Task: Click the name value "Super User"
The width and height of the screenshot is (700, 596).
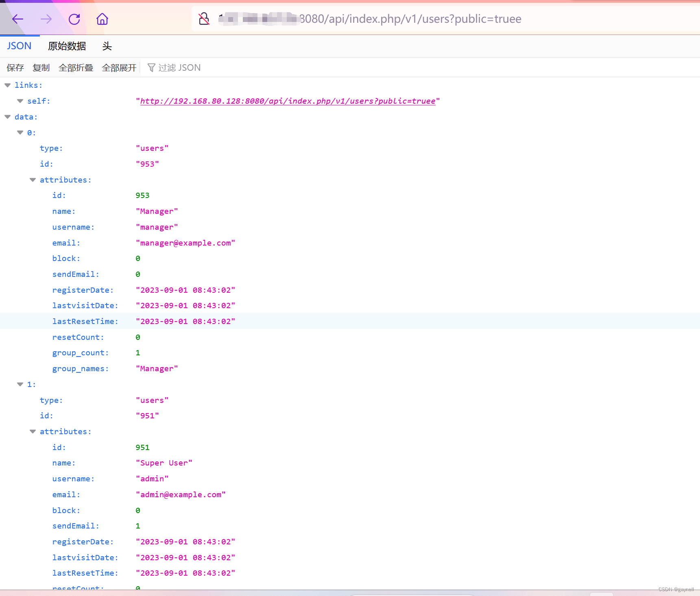Action: pos(164,463)
